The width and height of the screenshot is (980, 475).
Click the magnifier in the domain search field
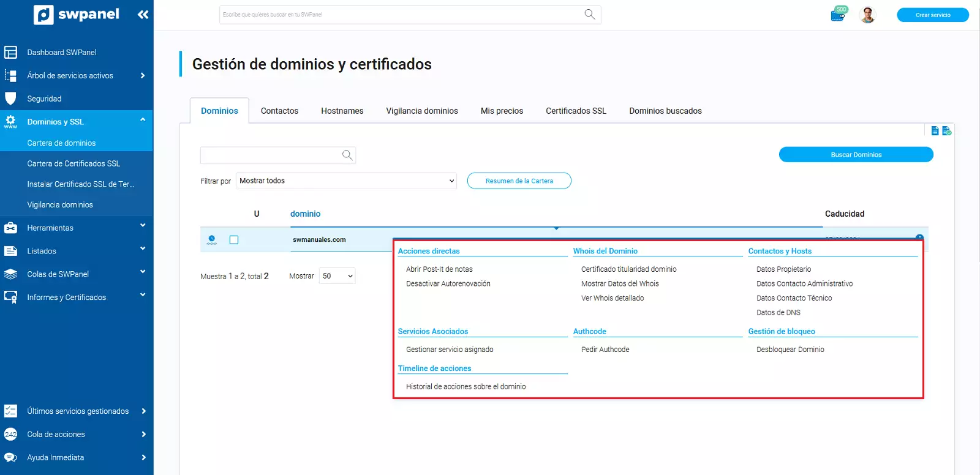click(347, 155)
